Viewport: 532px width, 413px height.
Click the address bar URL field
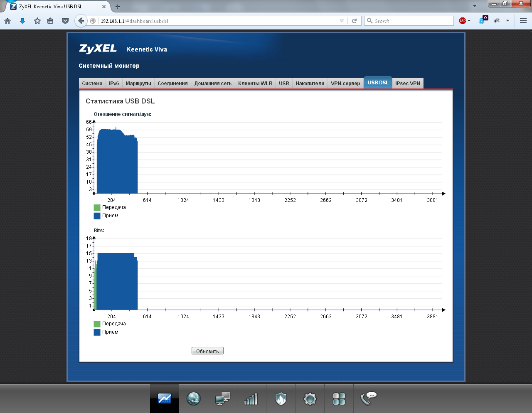(x=218, y=21)
